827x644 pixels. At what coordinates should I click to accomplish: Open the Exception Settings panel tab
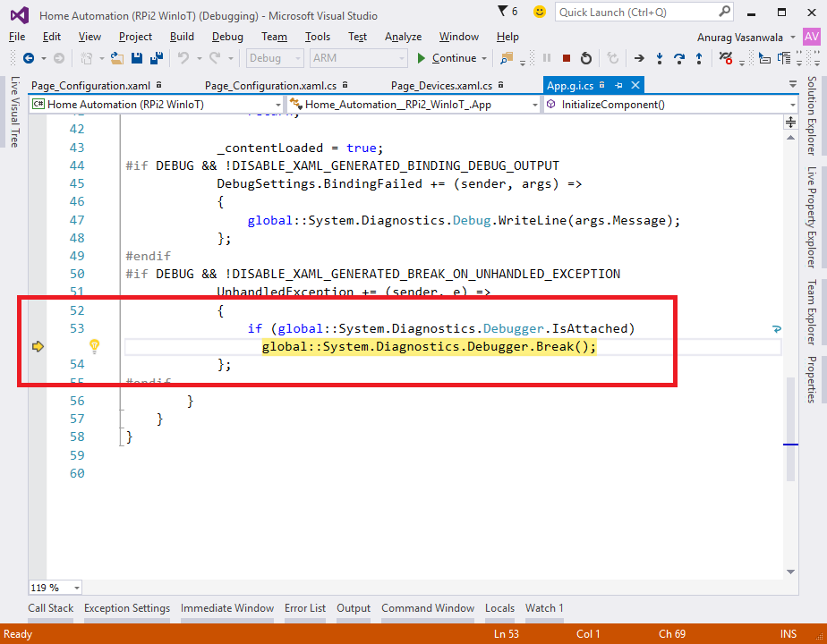pos(127,608)
